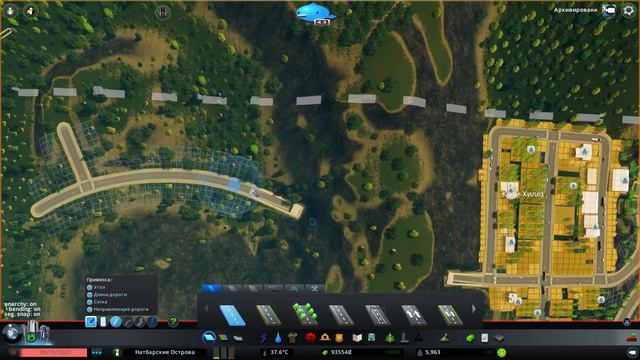Select the freeform road drawing mode
The height and width of the screenshot is (360, 640).
(140, 322)
